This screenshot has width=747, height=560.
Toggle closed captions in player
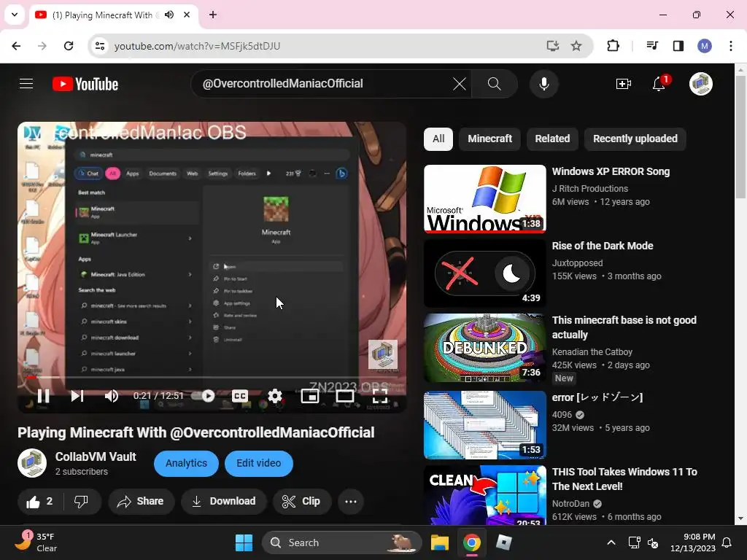(x=239, y=396)
